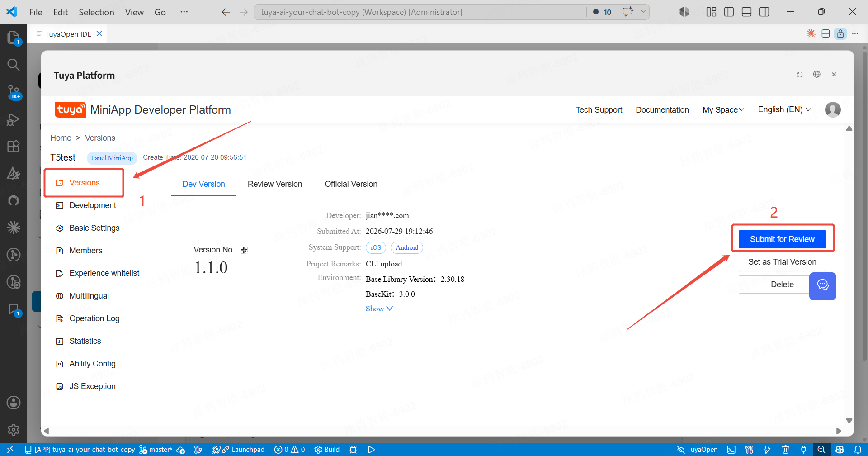868x456 pixels.
Task: Toggle Primary Side Bar visibility
Action: [x=729, y=12]
